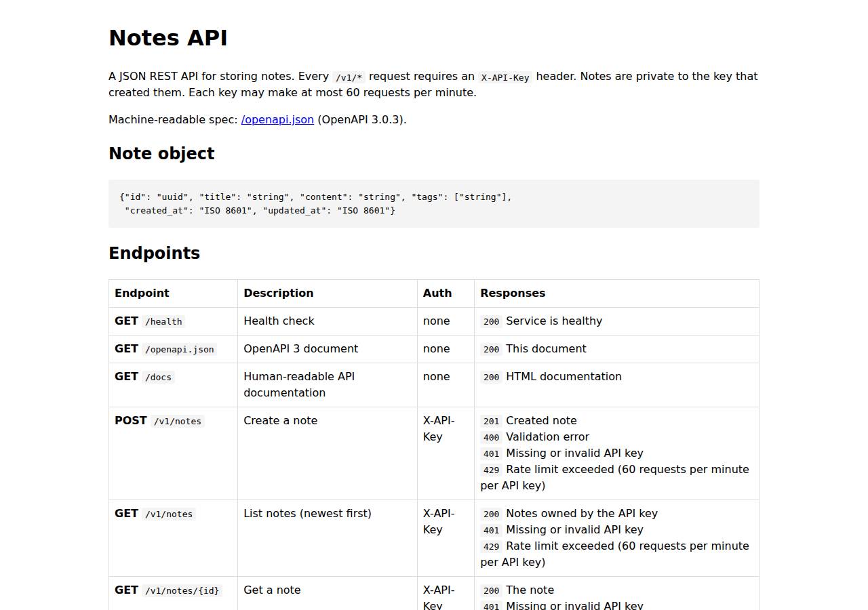Image resolution: width=868 pixels, height=610 pixels.
Task: Click List notes (newest first) description
Action: [x=307, y=513]
